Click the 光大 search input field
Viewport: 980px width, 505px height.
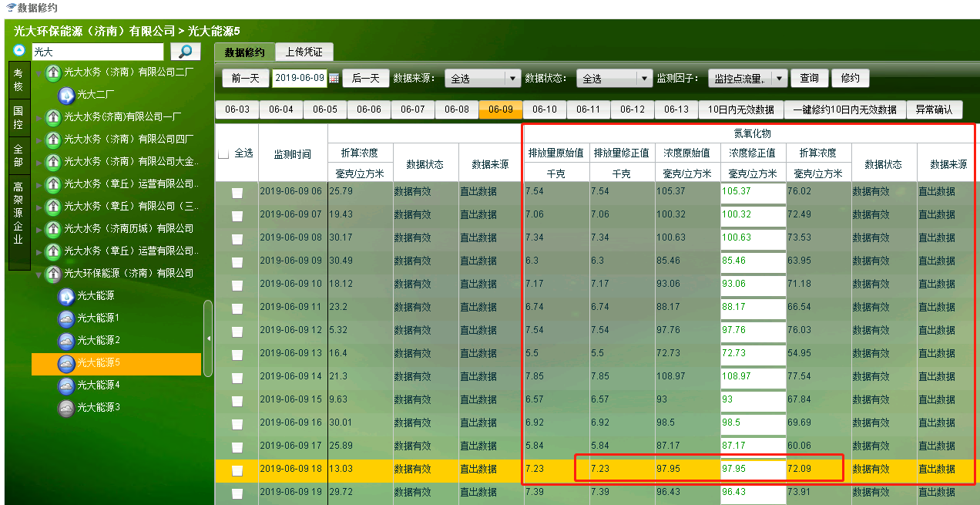98,52
